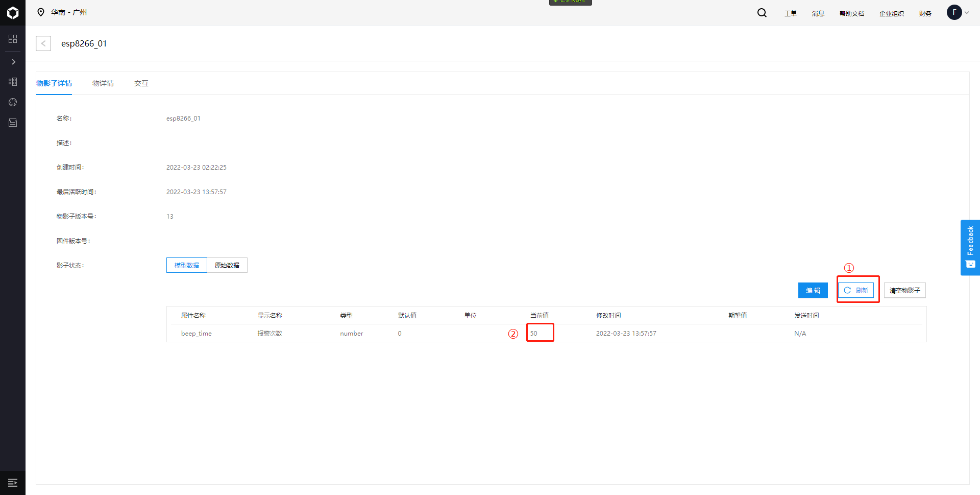Click the 编辑 button
This screenshot has width=980, height=495.
[x=813, y=290]
